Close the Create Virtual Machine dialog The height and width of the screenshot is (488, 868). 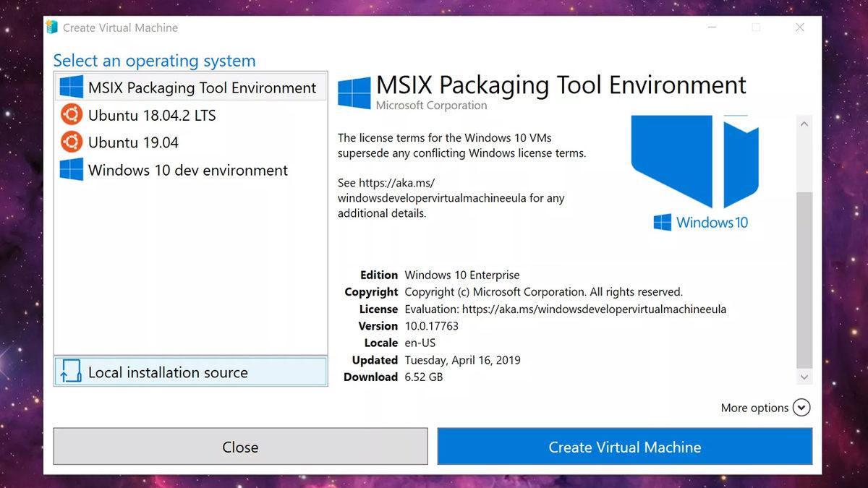tap(240, 446)
